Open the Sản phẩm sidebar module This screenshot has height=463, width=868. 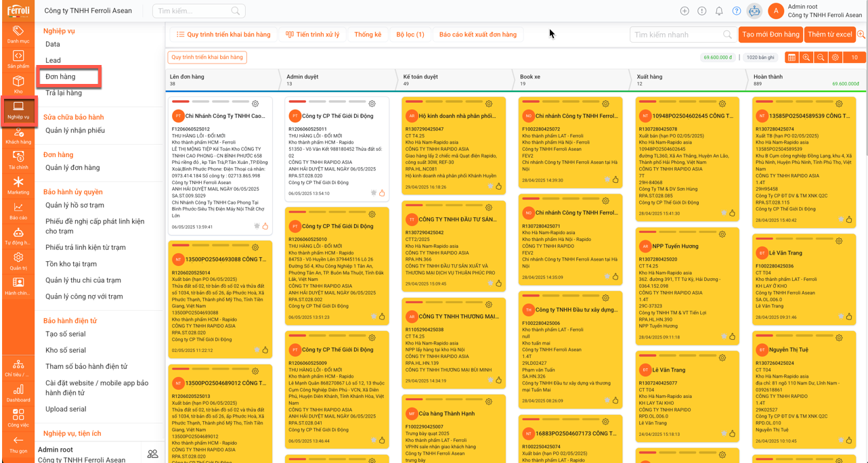pyautogui.click(x=18, y=60)
